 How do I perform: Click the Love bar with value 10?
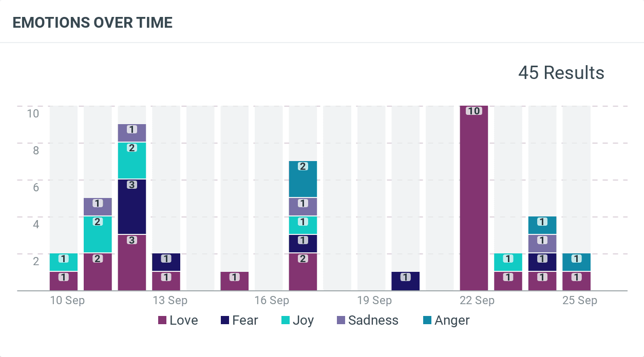tap(474, 200)
